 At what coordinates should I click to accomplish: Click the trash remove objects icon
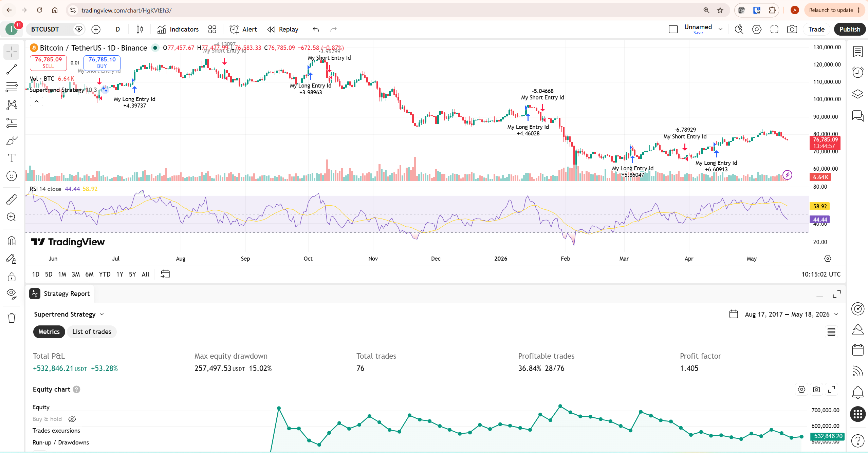tap(12, 318)
